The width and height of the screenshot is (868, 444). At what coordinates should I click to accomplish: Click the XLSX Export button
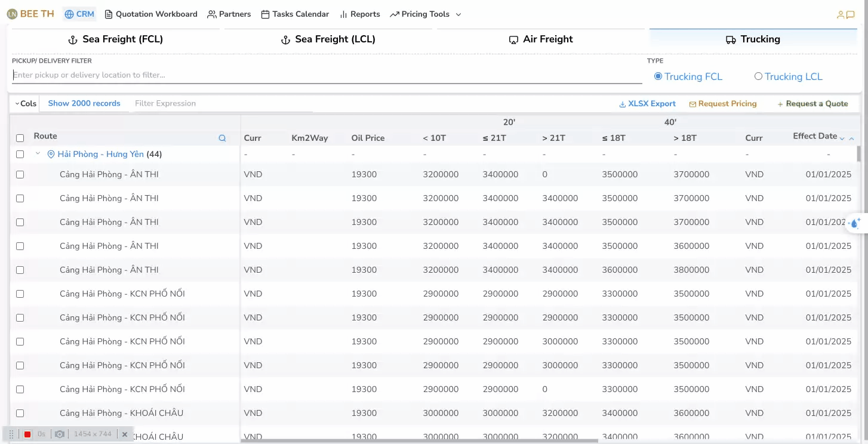647,104
